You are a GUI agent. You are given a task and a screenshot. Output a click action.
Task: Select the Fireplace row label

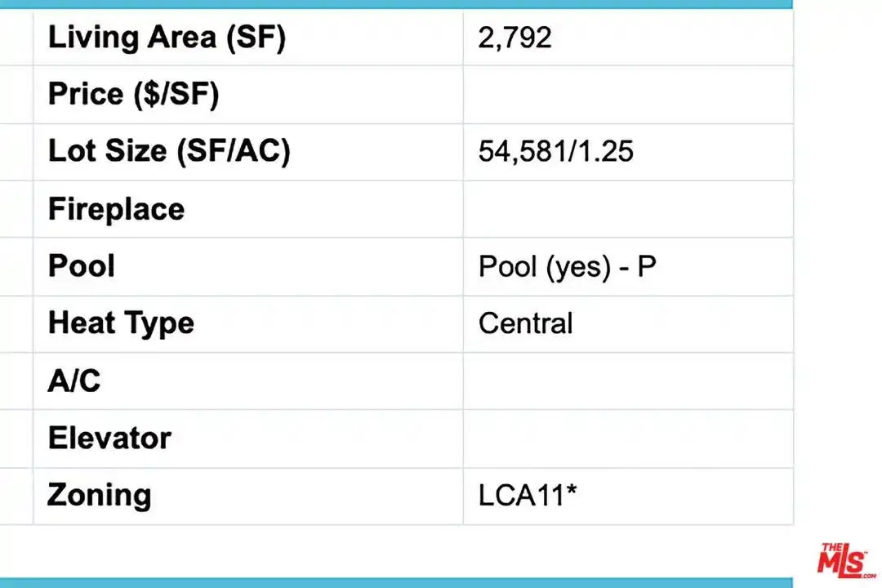tap(117, 209)
